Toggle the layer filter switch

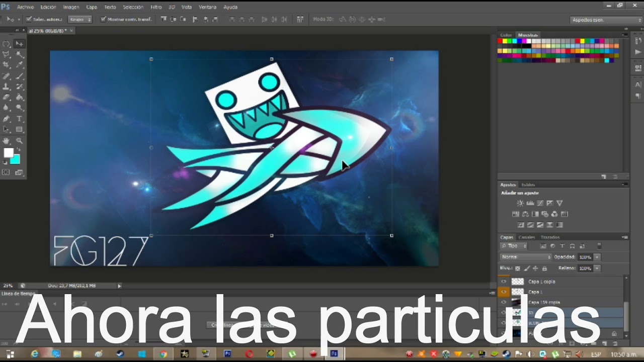pyautogui.click(x=599, y=246)
